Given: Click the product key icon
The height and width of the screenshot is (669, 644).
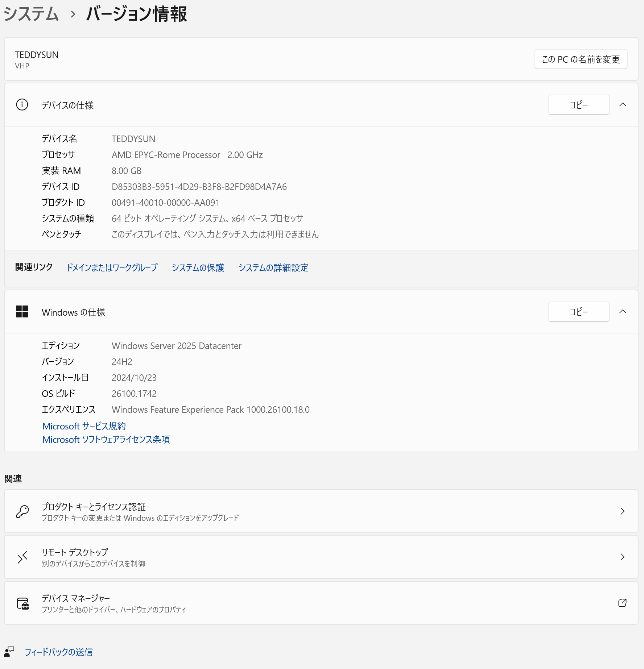Looking at the screenshot, I should point(22,511).
